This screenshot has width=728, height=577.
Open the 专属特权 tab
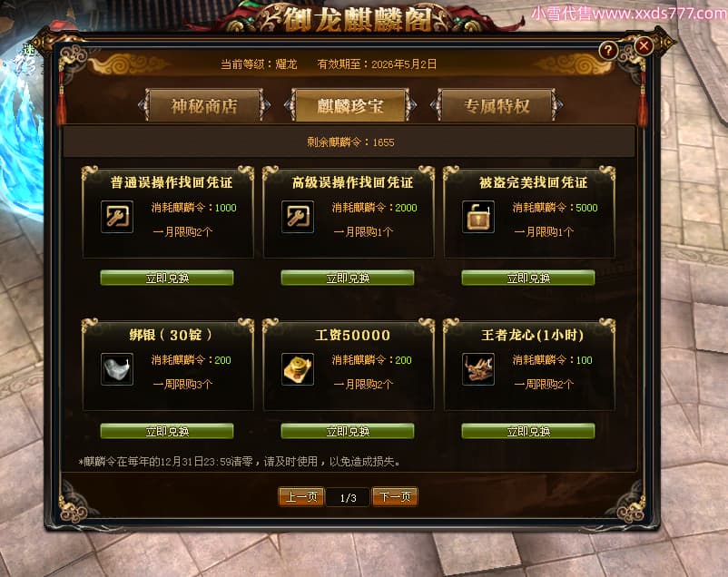pos(497,106)
